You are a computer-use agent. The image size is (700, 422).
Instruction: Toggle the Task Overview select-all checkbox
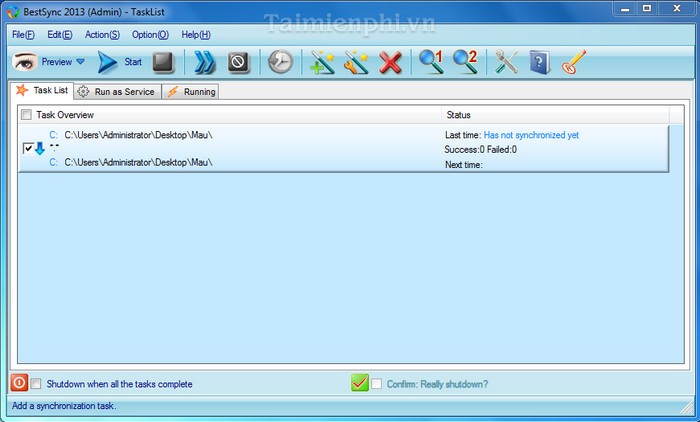[x=27, y=115]
